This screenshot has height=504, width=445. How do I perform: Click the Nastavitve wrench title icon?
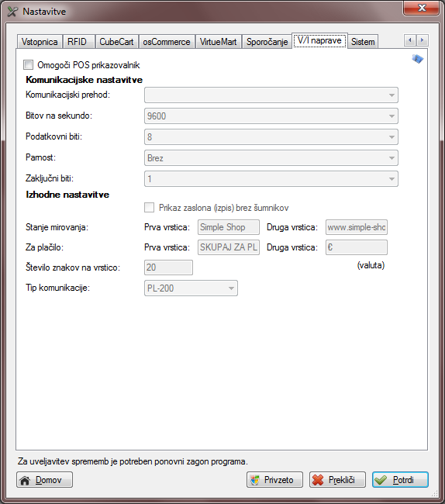point(13,12)
